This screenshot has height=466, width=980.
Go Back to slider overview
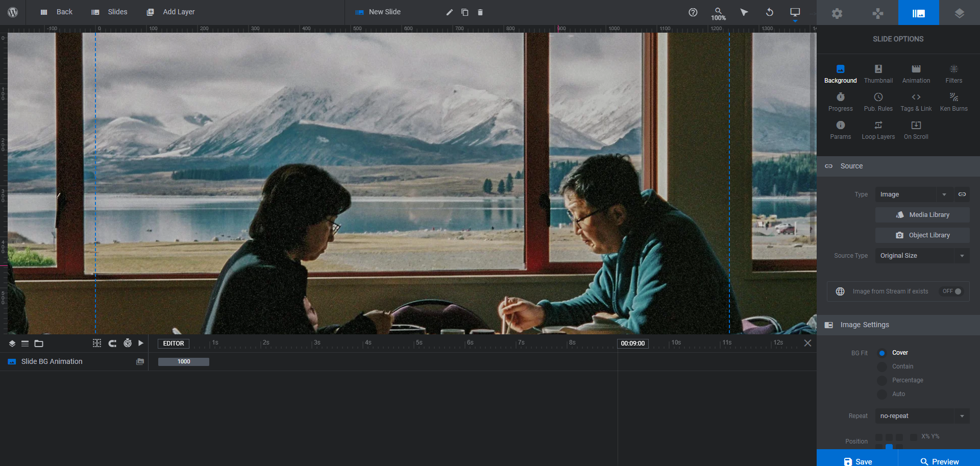(57, 12)
